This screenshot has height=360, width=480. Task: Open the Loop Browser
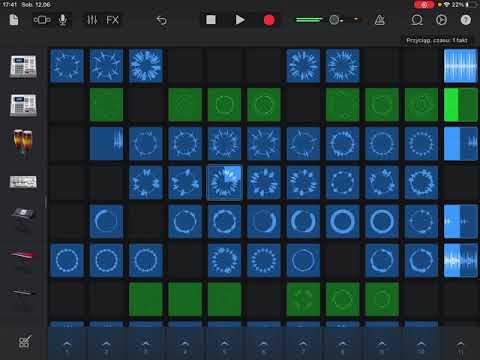pos(417,20)
